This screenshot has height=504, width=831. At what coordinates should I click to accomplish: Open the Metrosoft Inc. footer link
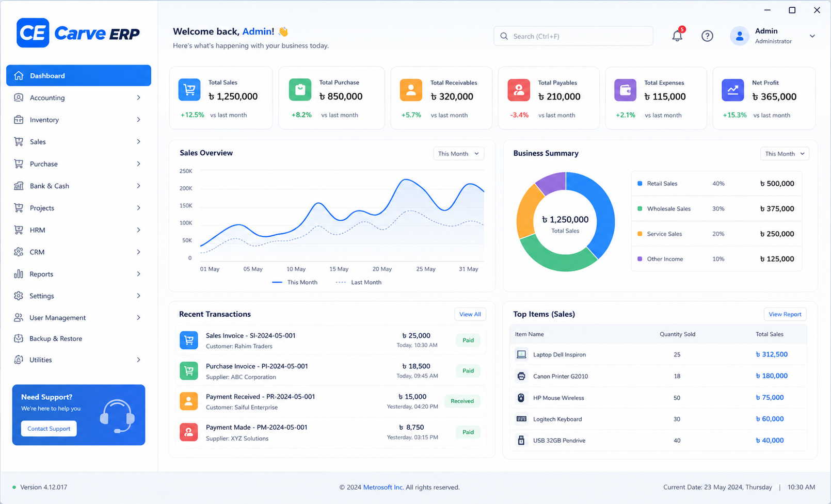[x=383, y=487]
